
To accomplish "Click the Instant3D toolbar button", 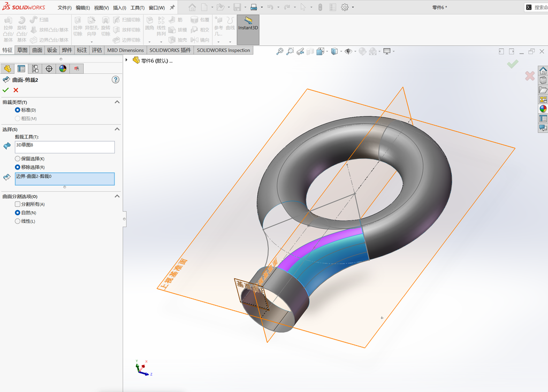I will pos(248,29).
